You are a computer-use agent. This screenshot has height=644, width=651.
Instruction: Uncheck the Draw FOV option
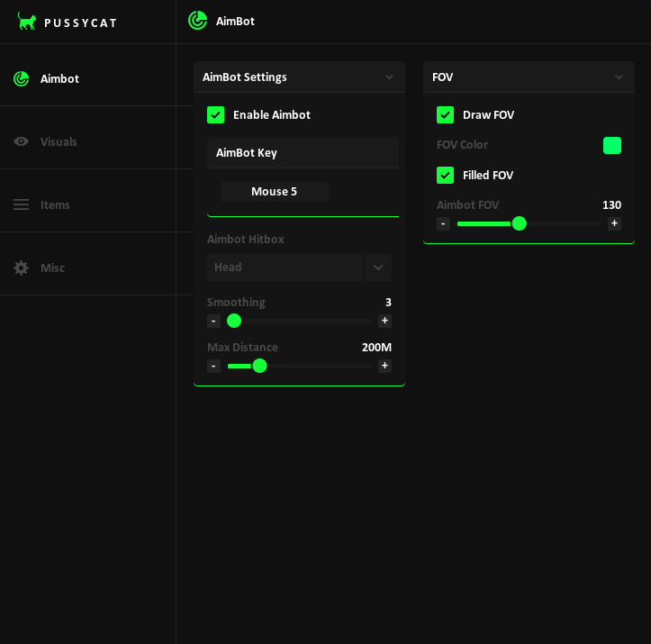pyautogui.click(x=445, y=114)
